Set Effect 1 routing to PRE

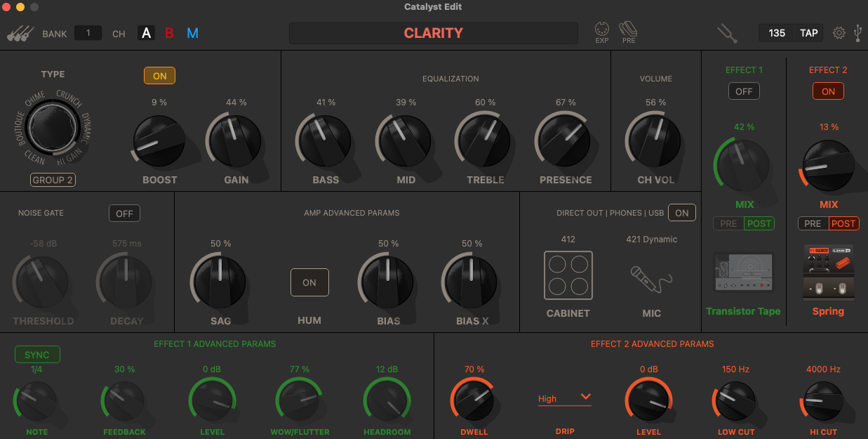point(728,223)
